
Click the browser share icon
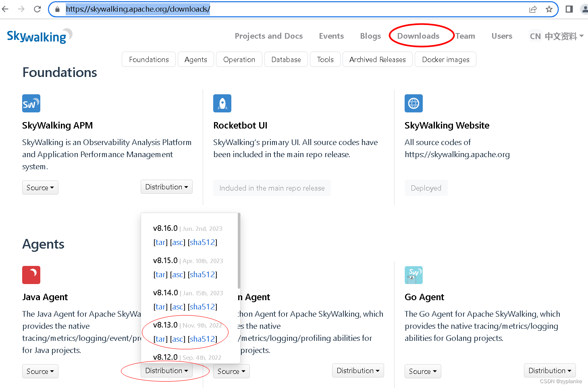pyautogui.click(x=533, y=9)
